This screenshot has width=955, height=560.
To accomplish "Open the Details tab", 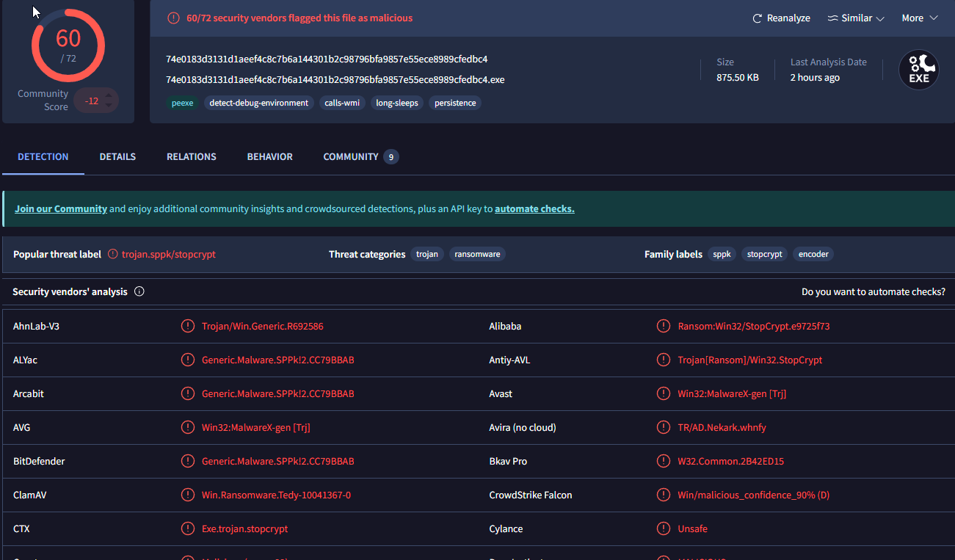I will 117,156.
